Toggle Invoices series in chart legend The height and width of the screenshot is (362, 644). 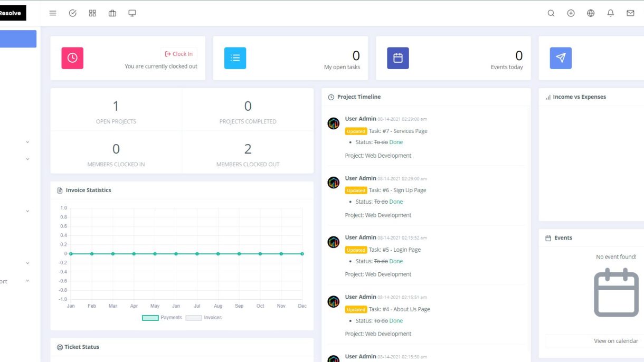[204, 318]
